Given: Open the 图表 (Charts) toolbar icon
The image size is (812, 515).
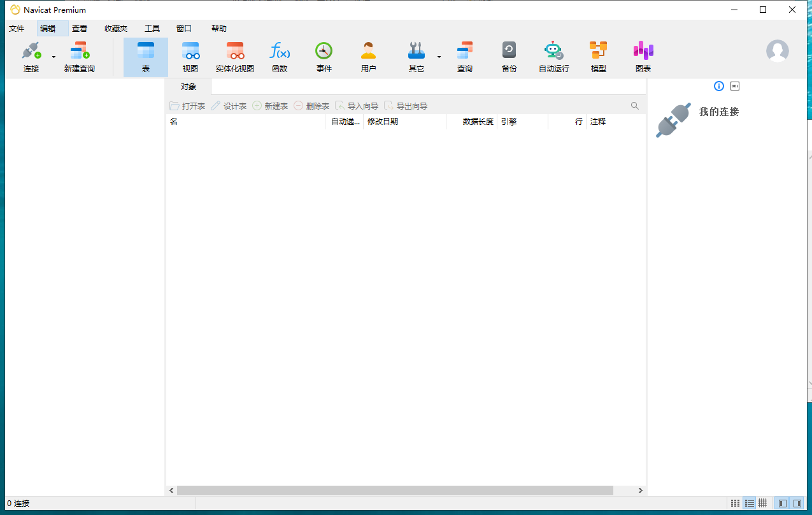Looking at the screenshot, I should pos(643,57).
